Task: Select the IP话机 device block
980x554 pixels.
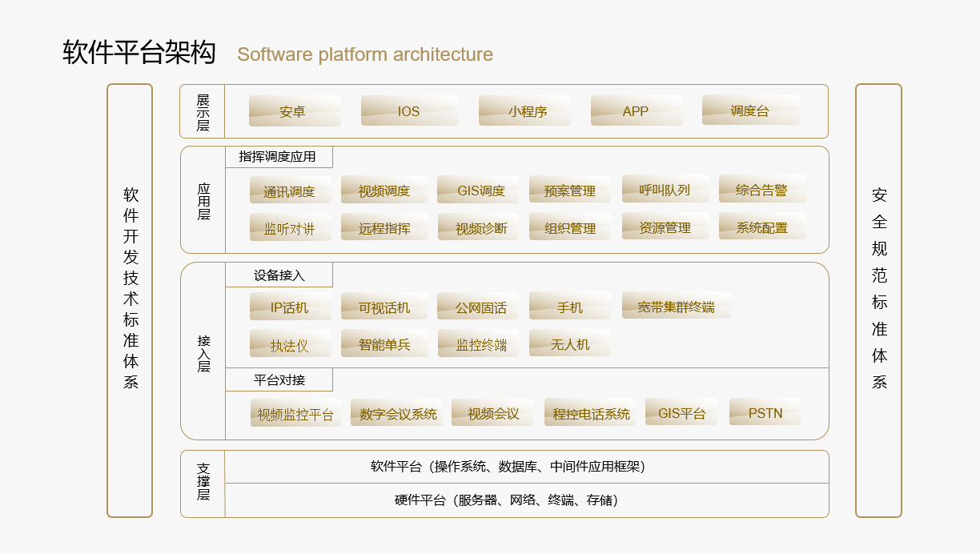Action: (290, 307)
